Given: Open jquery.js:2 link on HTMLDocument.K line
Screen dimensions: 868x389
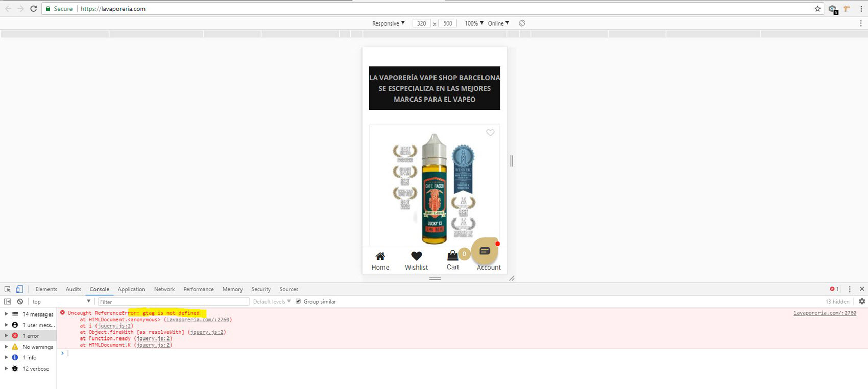Looking at the screenshot, I should click(x=153, y=345).
